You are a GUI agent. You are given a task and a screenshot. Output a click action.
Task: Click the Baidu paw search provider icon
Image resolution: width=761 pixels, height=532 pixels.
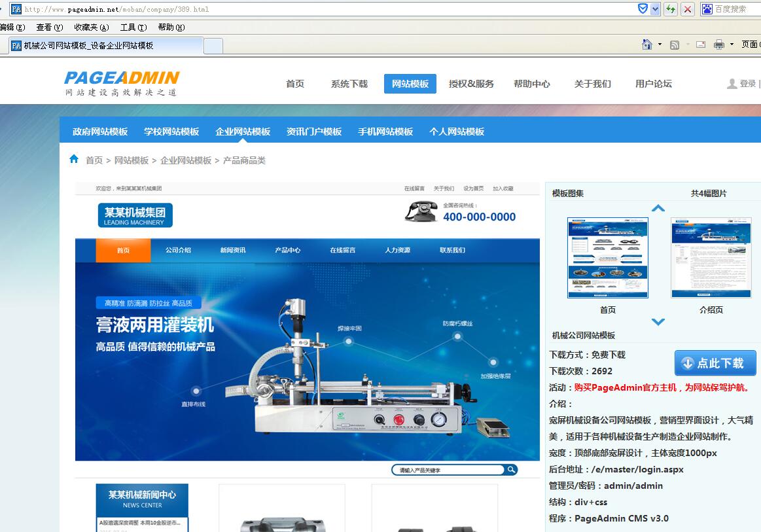pyautogui.click(x=707, y=9)
